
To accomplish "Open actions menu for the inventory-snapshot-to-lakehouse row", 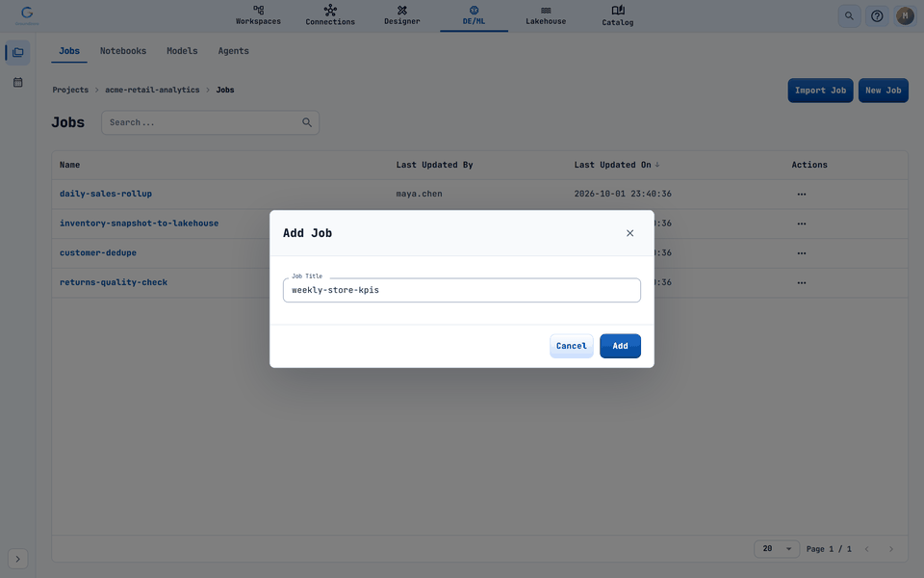I will (x=802, y=223).
